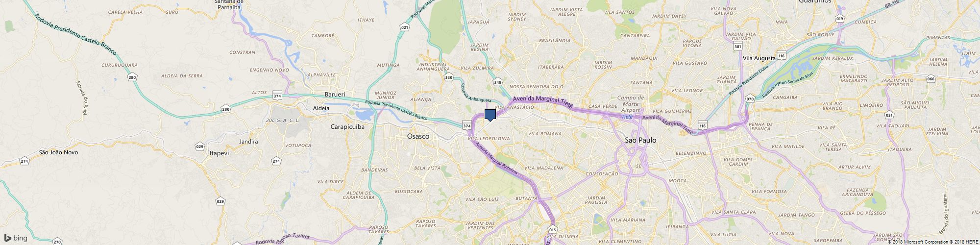Click the Sao Paulo city label

coord(640,140)
